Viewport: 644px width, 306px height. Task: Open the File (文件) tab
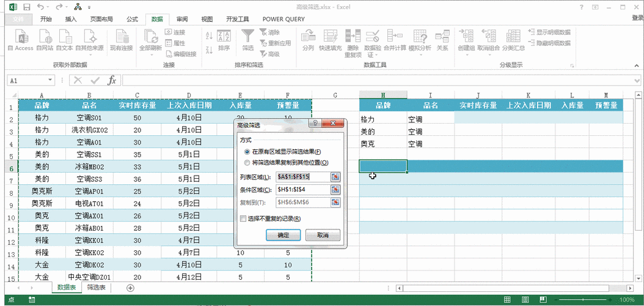pyautogui.click(x=18, y=19)
